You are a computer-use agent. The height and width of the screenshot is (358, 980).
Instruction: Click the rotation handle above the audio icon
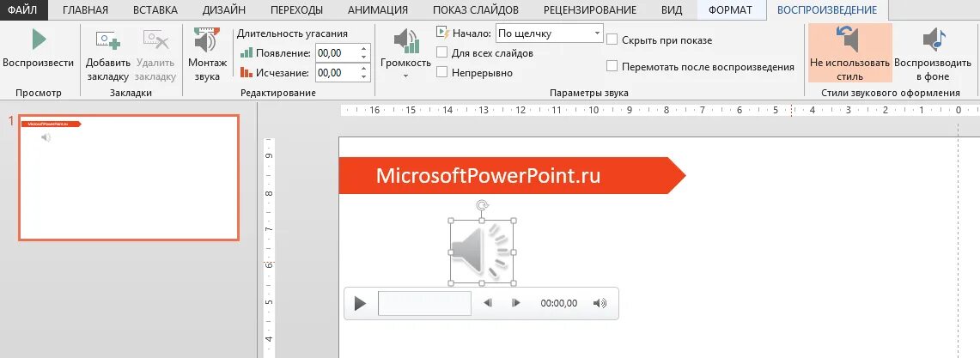tap(481, 204)
